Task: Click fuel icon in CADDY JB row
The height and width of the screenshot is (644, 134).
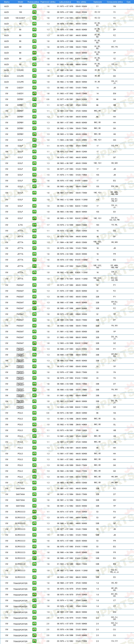Action: click(34, 88)
